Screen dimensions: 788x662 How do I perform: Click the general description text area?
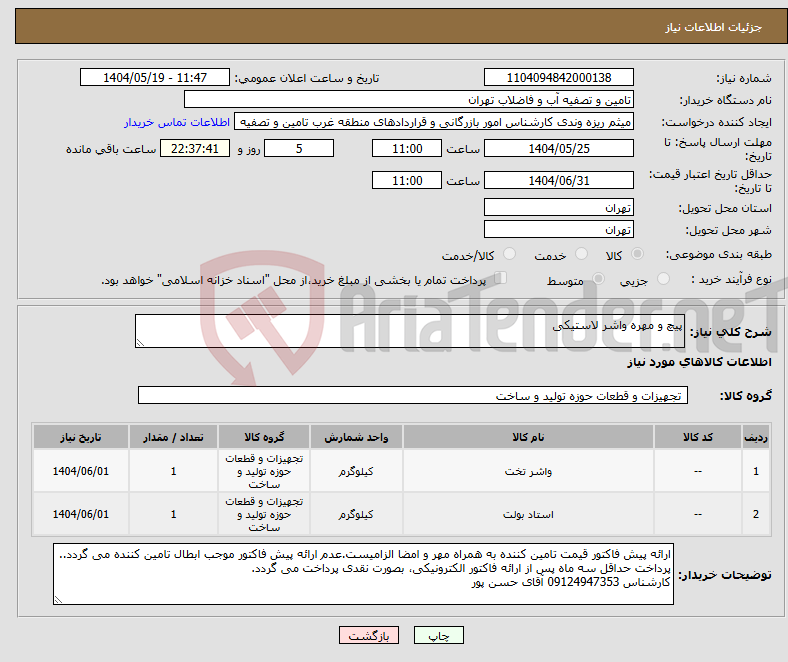pyautogui.click(x=410, y=331)
